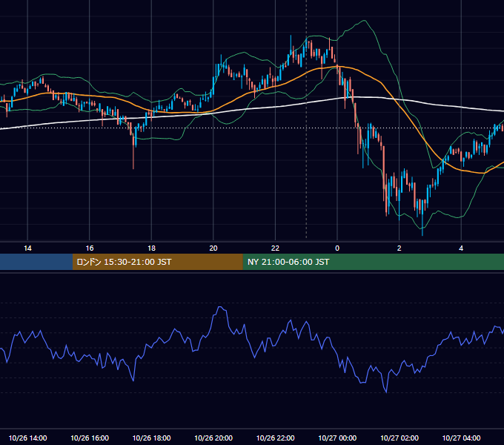
Task: Click the blue session band before London
Action: (36, 262)
